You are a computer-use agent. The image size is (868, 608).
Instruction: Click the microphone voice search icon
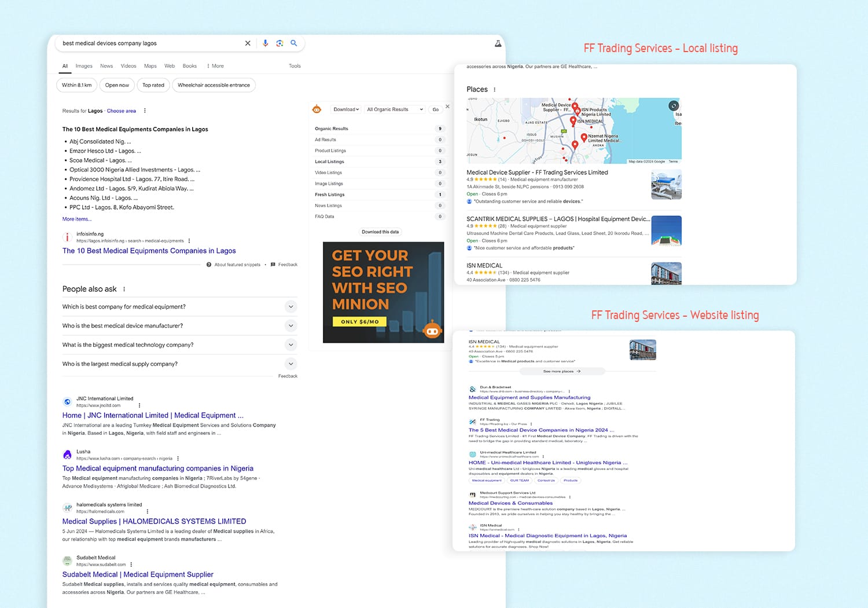[x=265, y=43]
